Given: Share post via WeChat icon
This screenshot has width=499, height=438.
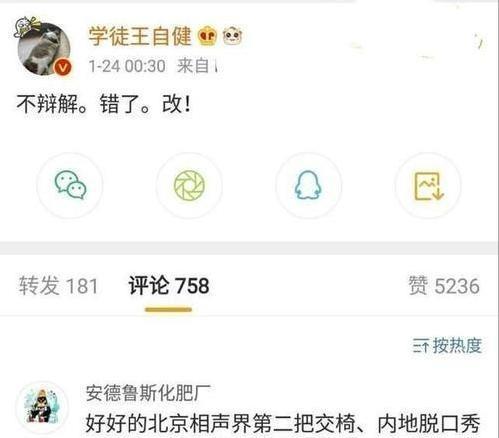Looking at the screenshot, I should click(70, 186).
